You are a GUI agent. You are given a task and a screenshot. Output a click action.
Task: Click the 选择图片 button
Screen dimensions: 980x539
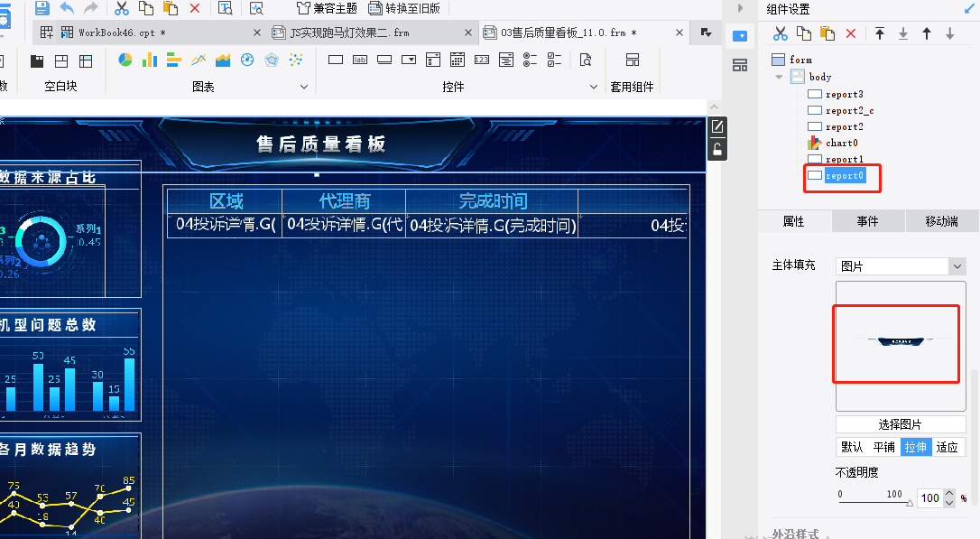click(901, 424)
